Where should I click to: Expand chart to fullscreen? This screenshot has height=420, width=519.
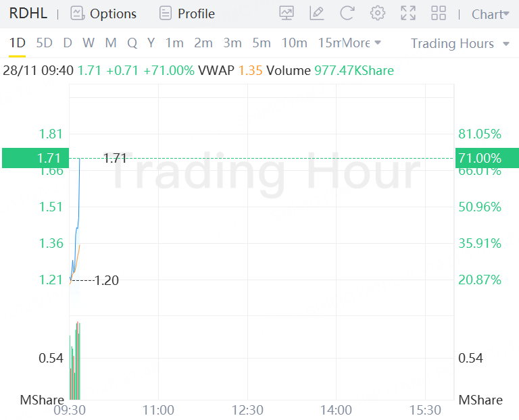[408, 14]
